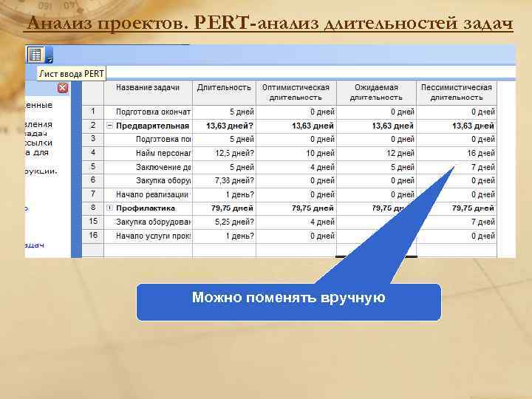Click the task name Заключение до
This screenshot has width=532, height=399.
tap(163, 167)
